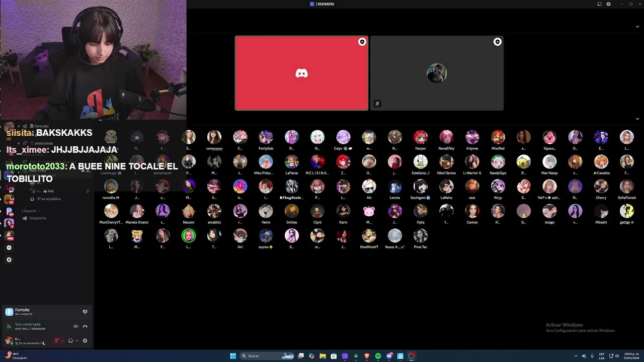Click the 97 en el público label

49,199
